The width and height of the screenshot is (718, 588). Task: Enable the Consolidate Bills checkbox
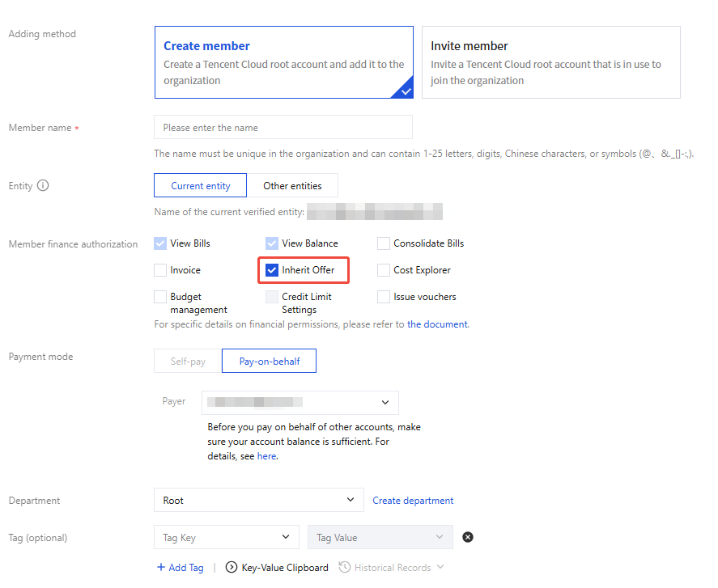tap(384, 243)
